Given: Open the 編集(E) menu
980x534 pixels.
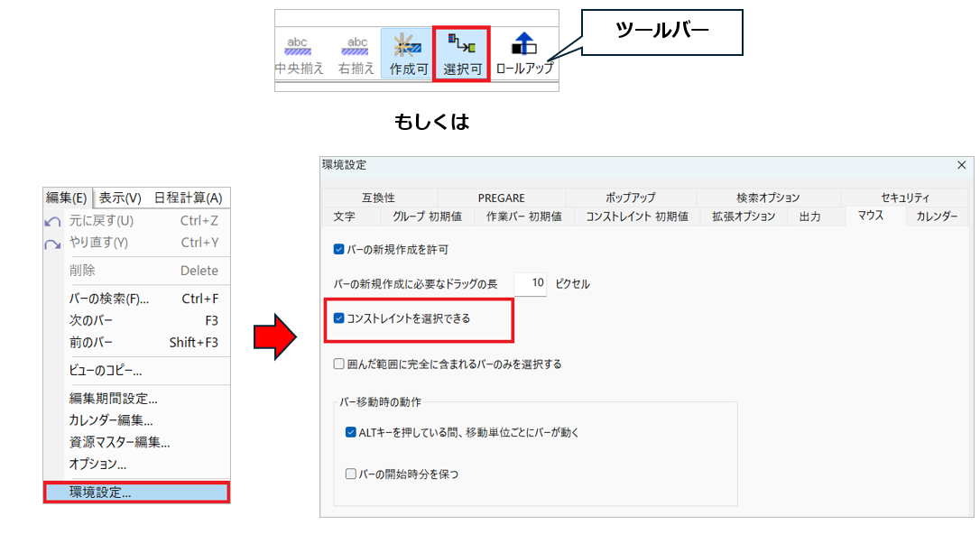Looking at the screenshot, I should 67,198.
